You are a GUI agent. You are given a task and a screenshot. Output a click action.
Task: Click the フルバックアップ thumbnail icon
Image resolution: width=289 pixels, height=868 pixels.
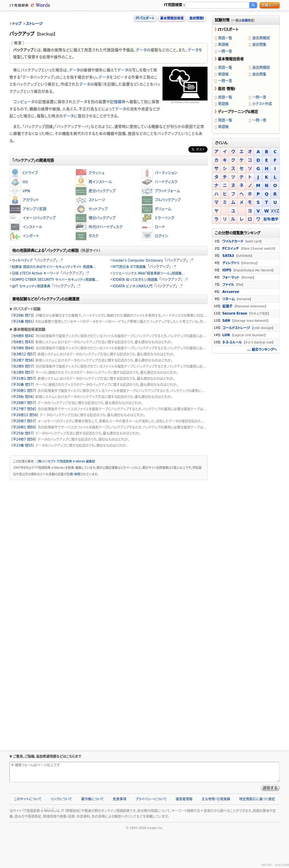pos(147,200)
